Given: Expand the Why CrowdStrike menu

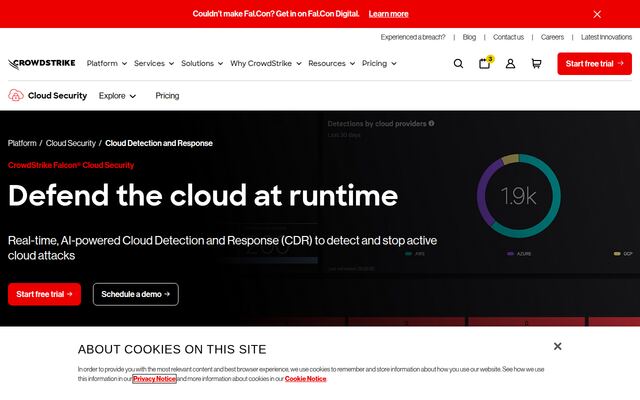Looking at the screenshot, I should 266,63.
